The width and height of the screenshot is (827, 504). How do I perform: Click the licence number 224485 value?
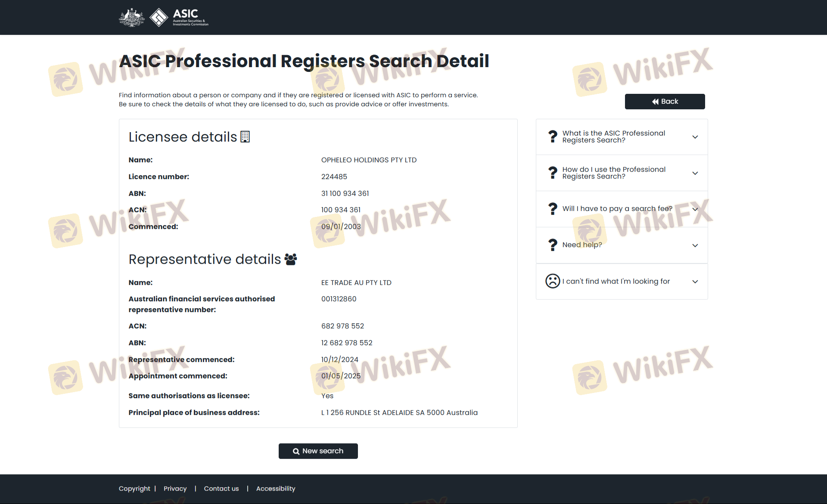[x=334, y=176]
